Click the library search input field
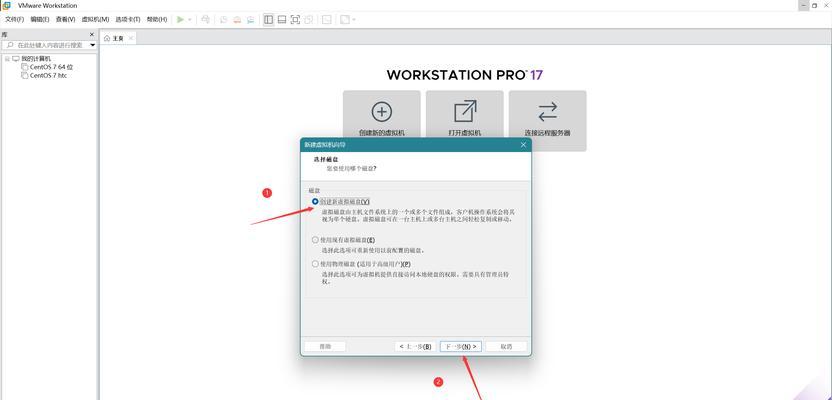 [47, 45]
